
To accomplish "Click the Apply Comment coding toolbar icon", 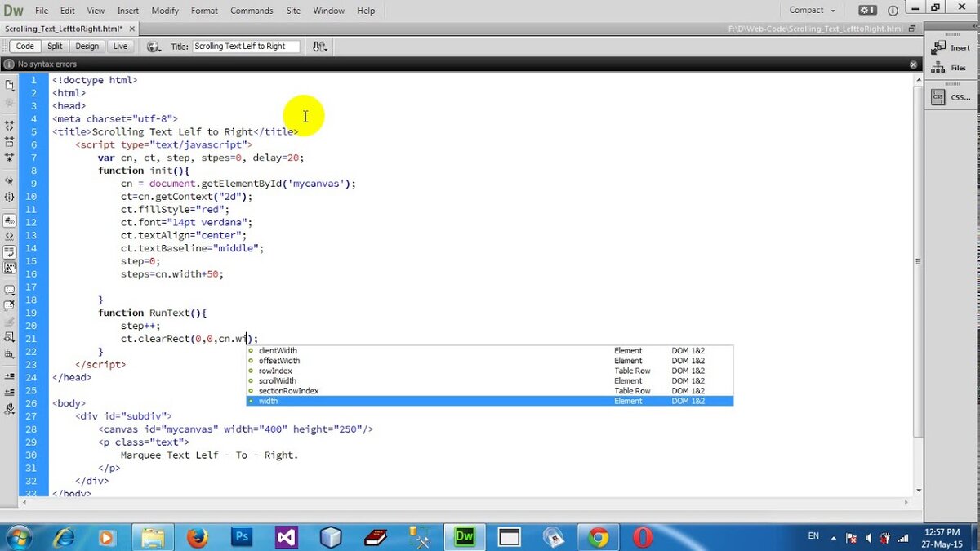I will (x=9, y=291).
